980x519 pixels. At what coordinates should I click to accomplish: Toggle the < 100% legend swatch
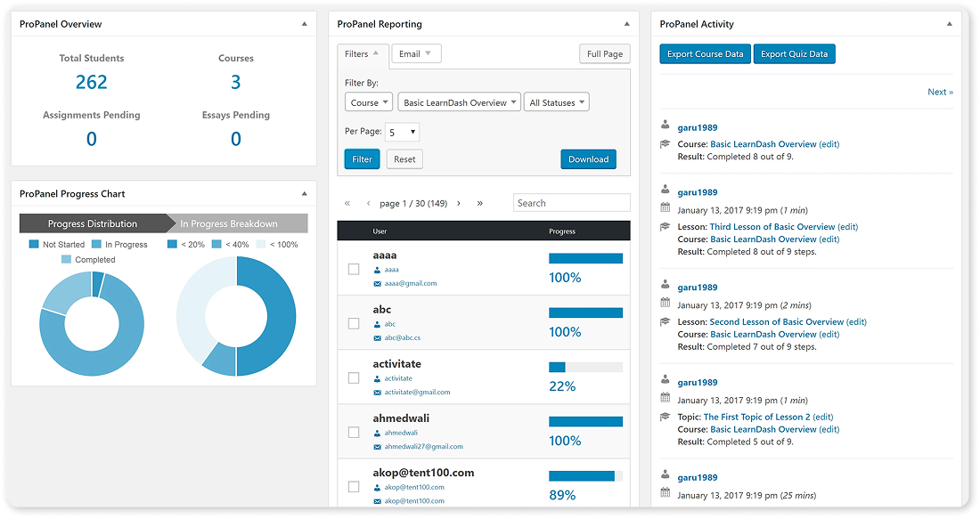click(x=261, y=244)
